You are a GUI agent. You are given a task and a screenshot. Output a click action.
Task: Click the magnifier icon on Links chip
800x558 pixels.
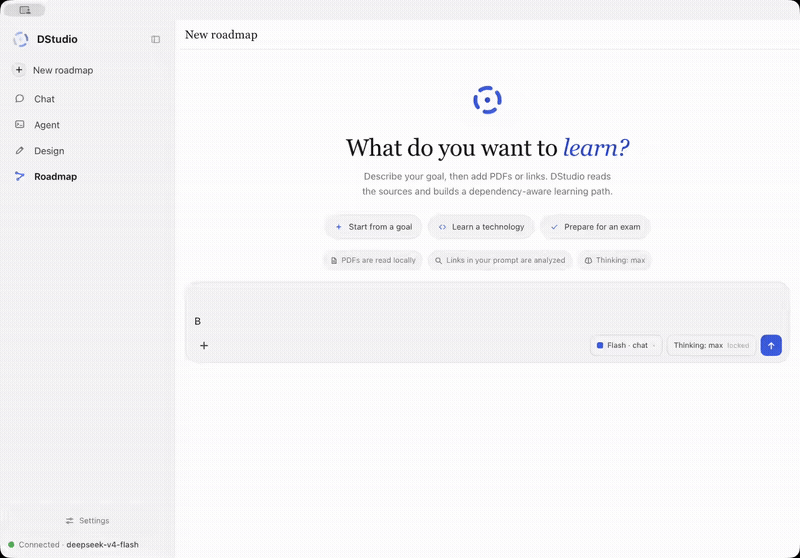(x=438, y=261)
